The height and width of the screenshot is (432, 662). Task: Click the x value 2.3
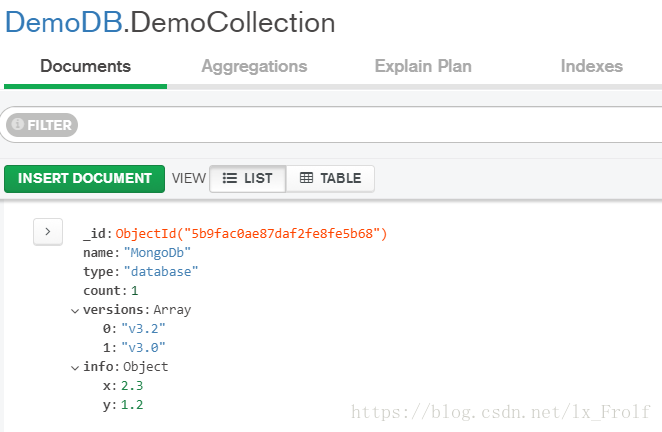click(132, 386)
